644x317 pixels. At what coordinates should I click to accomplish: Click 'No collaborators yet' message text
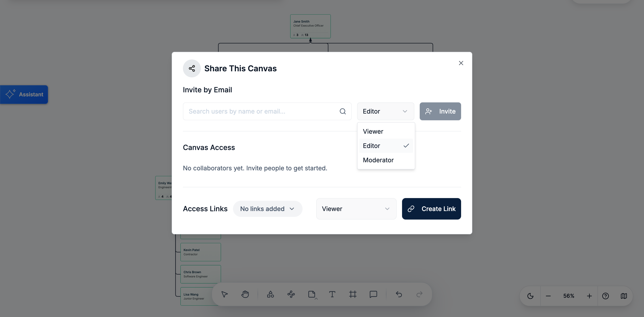[255, 168]
